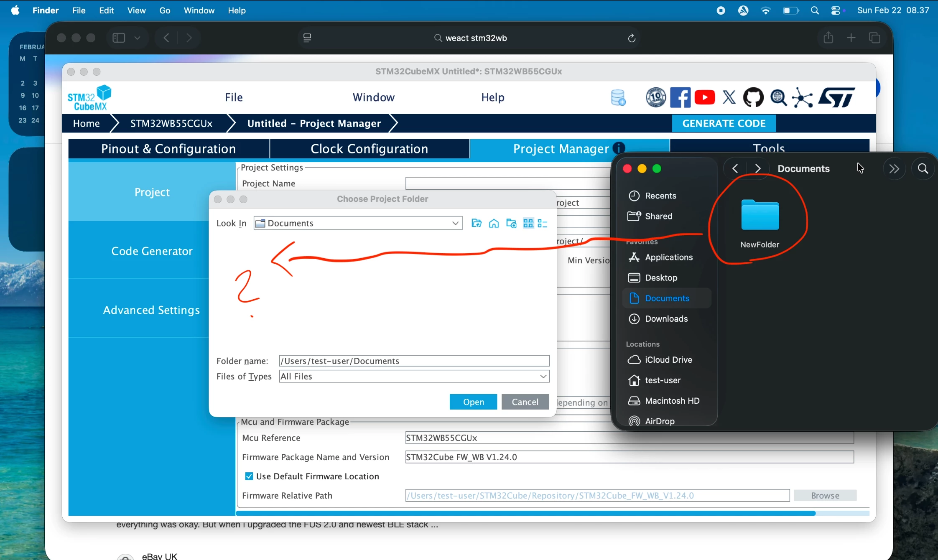Open STM32CubeMX Help menu
The image size is (938, 560).
point(493,97)
